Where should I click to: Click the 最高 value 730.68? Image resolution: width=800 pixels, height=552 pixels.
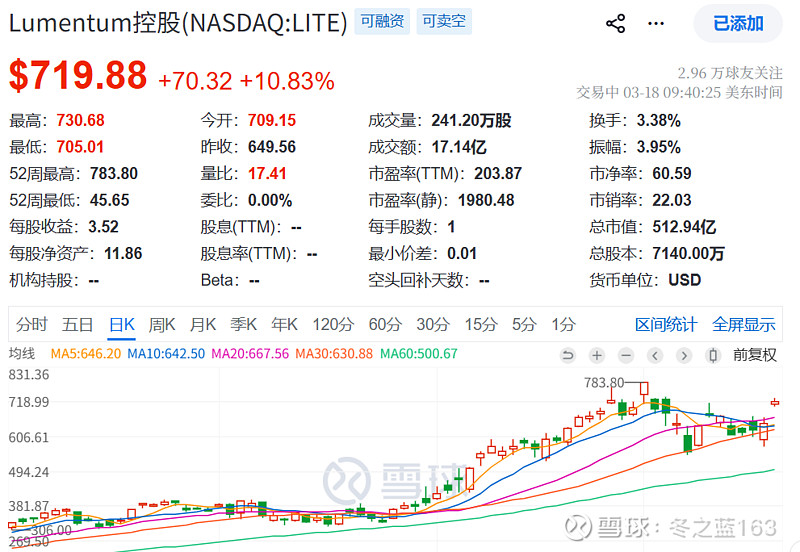(x=81, y=120)
